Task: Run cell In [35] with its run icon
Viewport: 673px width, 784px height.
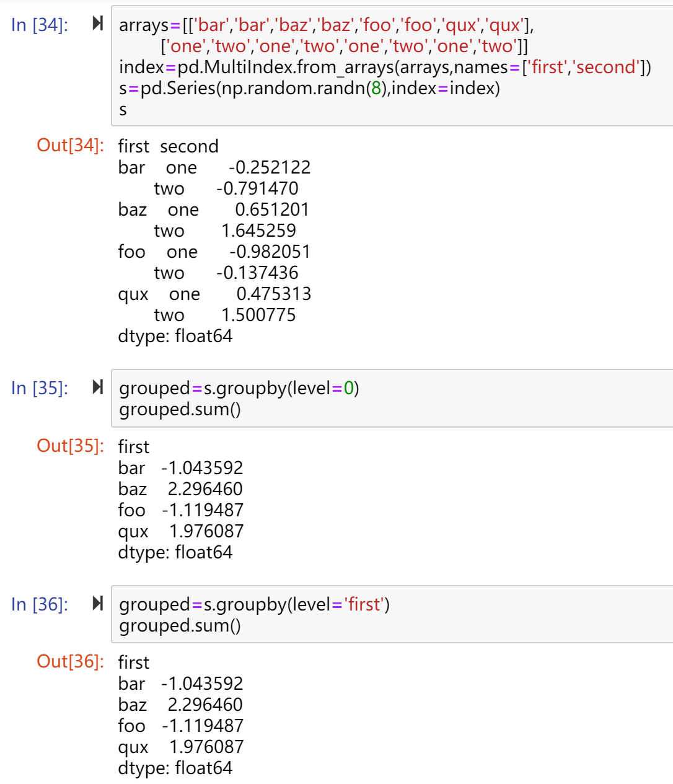Action: pyautogui.click(x=97, y=387)
